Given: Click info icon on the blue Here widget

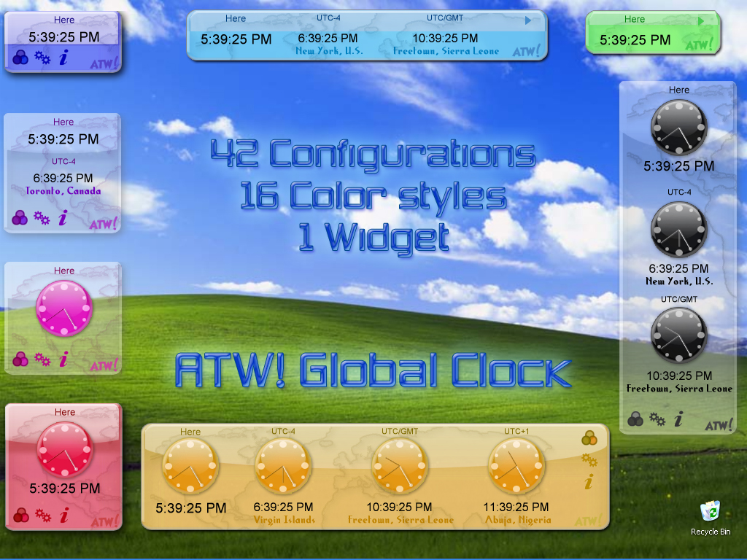Looking at the screenshot, I should [x=63, y=58].
